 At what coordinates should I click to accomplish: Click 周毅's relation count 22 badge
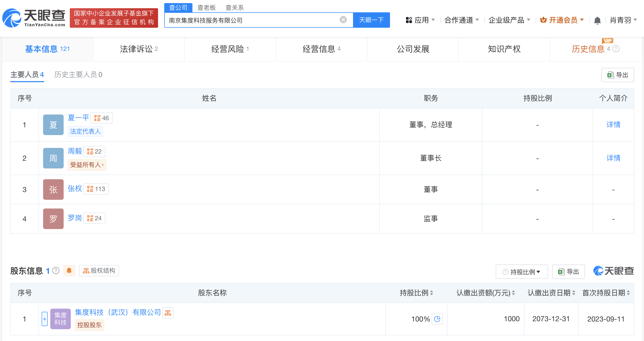click(94, 151)
